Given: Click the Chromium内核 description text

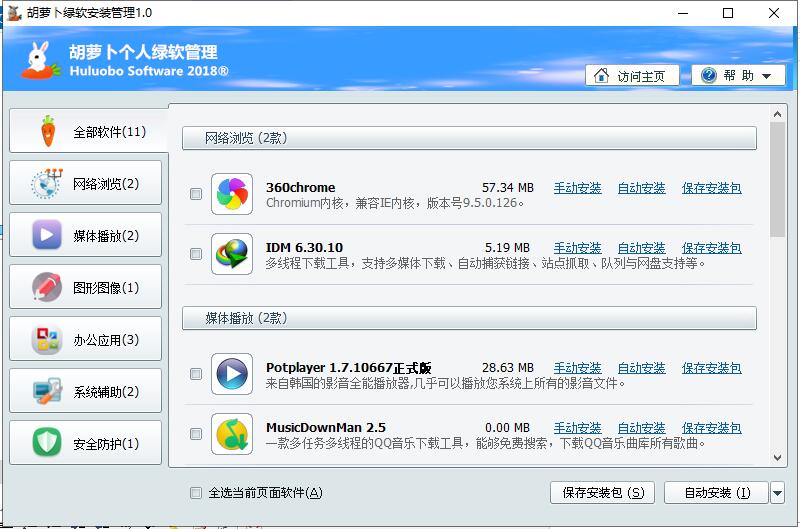Looking at the screenshot, I should 395,203.
